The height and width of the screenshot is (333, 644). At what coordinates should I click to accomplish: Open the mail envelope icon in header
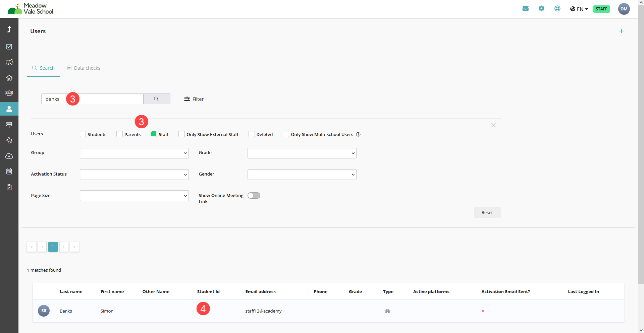(526, 9)
